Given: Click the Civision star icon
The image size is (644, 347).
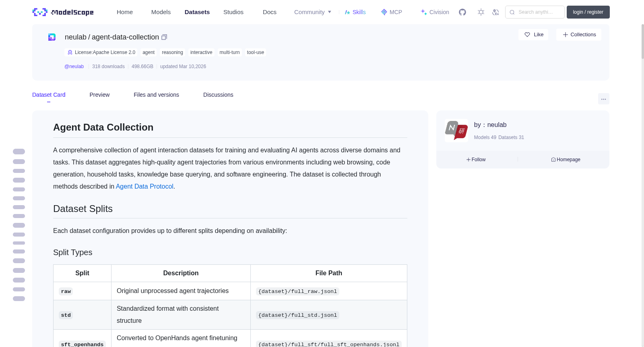Looking at the screenshot, I should click(x=424, y=12).
